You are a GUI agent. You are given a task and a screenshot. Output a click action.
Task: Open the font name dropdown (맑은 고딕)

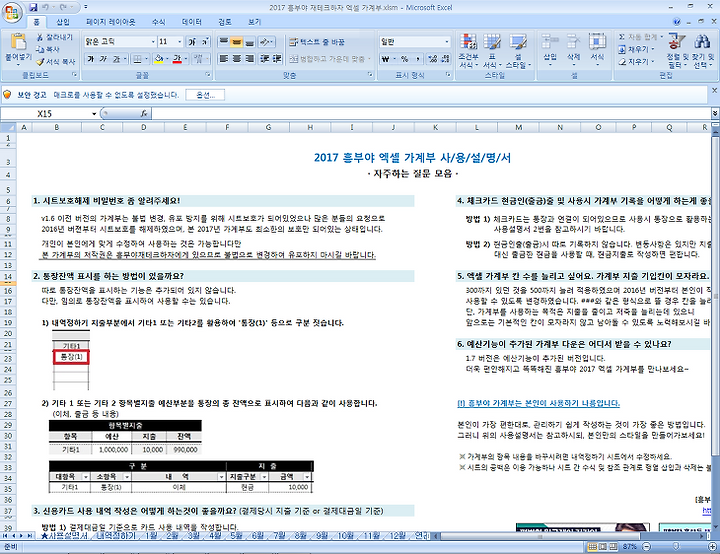(x=153, y=42)
